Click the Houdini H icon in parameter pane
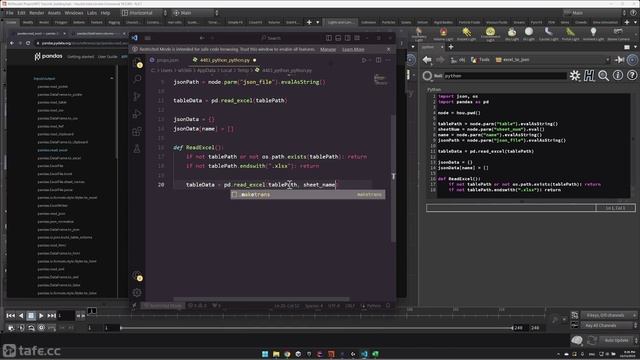 (589, 76)
